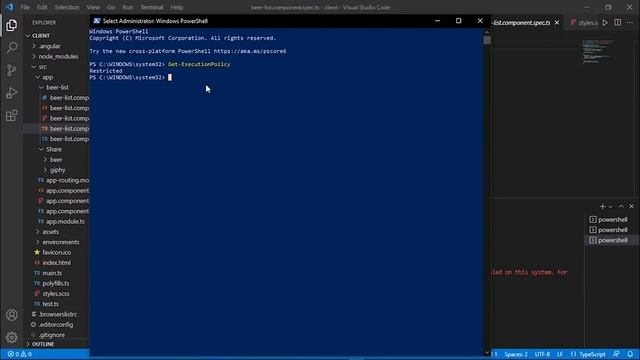This screenshot has height=360, width=640.
Task: Close the terminal panel
Action: pos(631,207)
